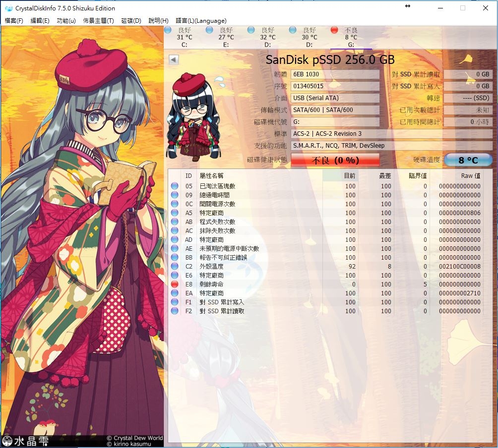
Task: Switch to disk D: at 32 °C
Action: [x=268, y=37]
